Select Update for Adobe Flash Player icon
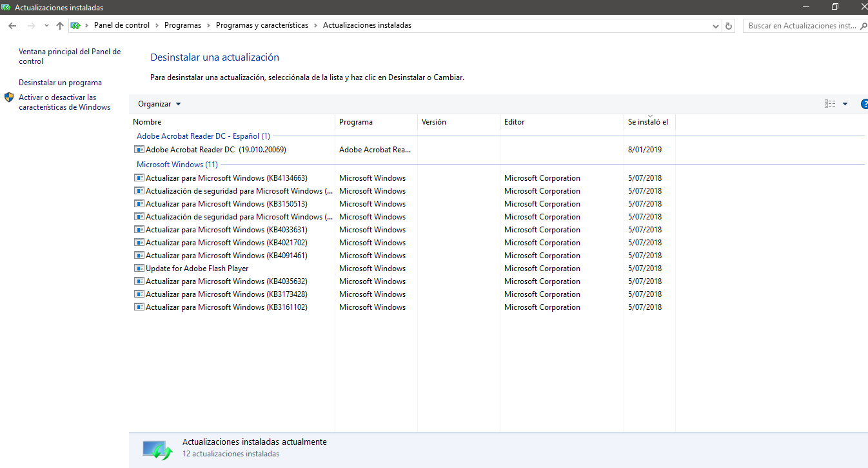Screen dimensions: 868x468 coord(139,269)
